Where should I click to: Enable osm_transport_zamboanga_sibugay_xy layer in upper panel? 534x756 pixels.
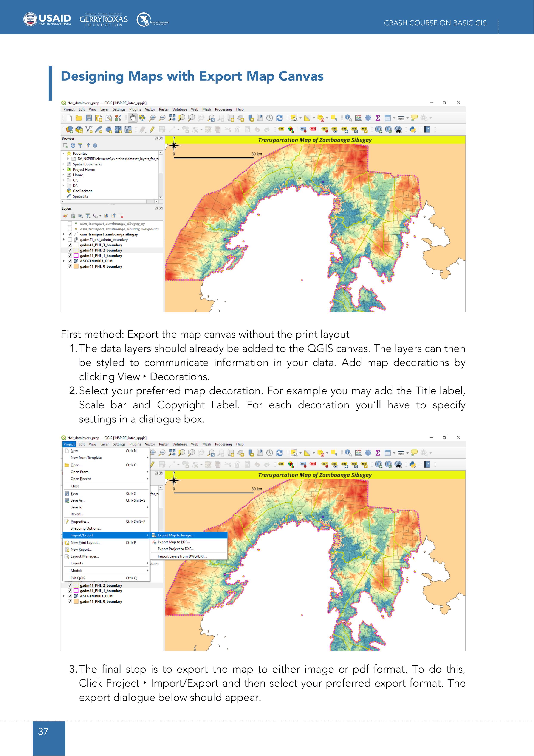pyautogui.click(x=70, y=224)
